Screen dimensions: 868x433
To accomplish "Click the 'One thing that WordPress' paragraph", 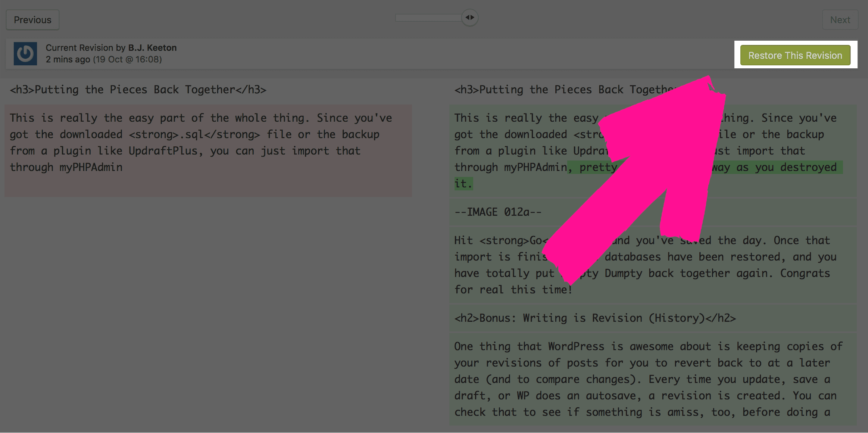I will pos(648,379).
